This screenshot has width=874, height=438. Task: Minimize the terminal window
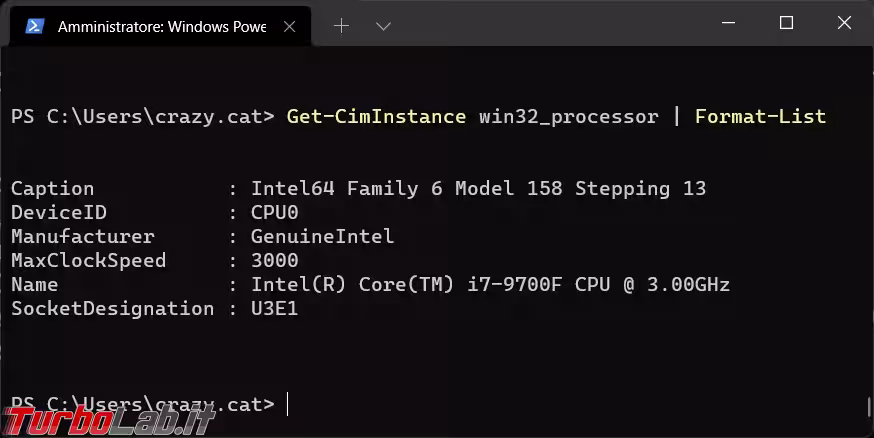click(x=729, y=23)
